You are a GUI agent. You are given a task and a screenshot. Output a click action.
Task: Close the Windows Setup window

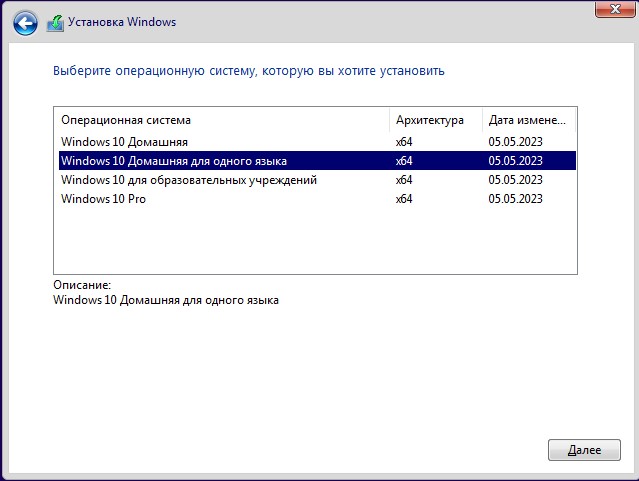609,9
